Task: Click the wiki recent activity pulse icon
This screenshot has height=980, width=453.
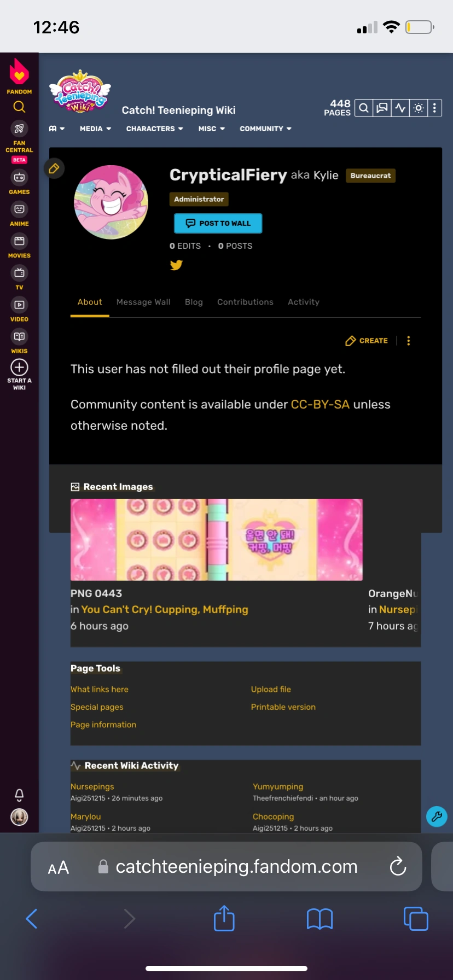Action: [400, 108]
